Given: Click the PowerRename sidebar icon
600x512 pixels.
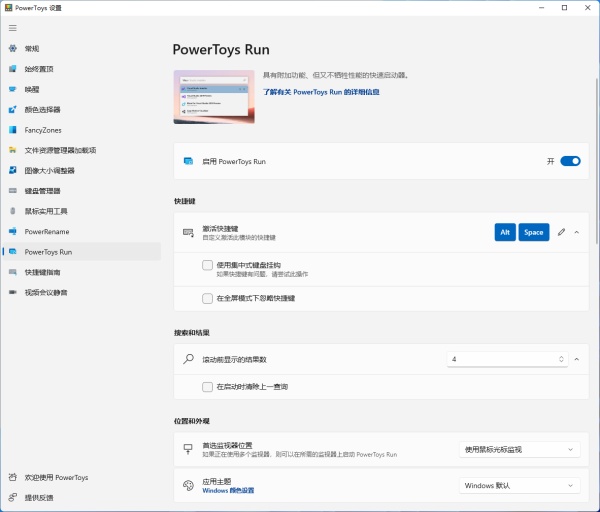Looking at the screenshot, I should [x=13, y=231].
